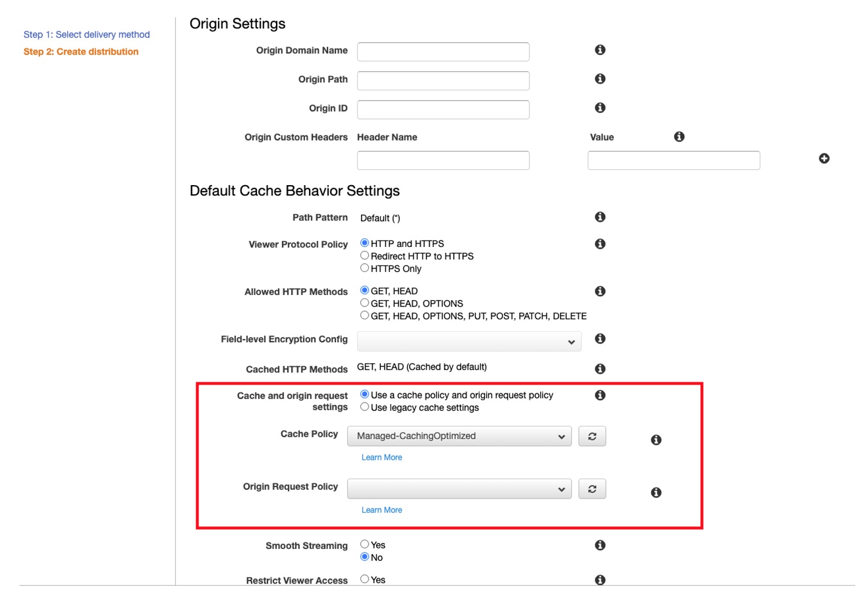
Task: Open info icon for Origin Domain Name
Action: pyautogui.click(x=600, y=50)
